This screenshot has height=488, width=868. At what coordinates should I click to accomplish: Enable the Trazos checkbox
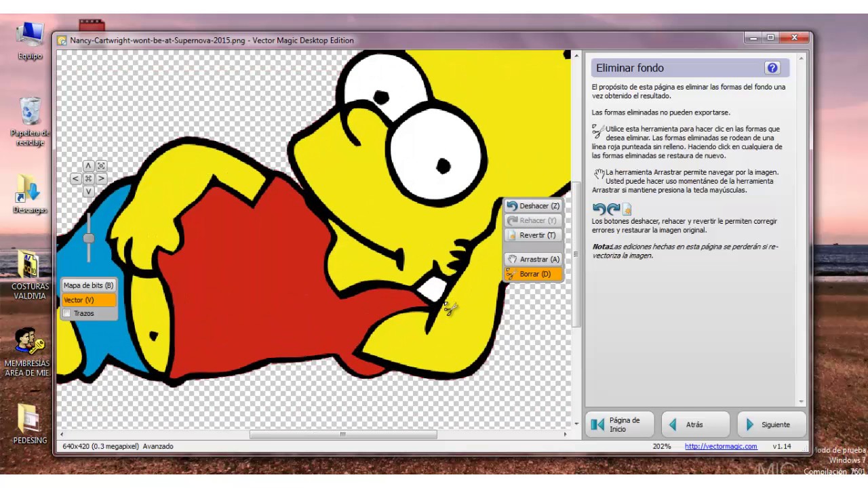coord(67,314)
